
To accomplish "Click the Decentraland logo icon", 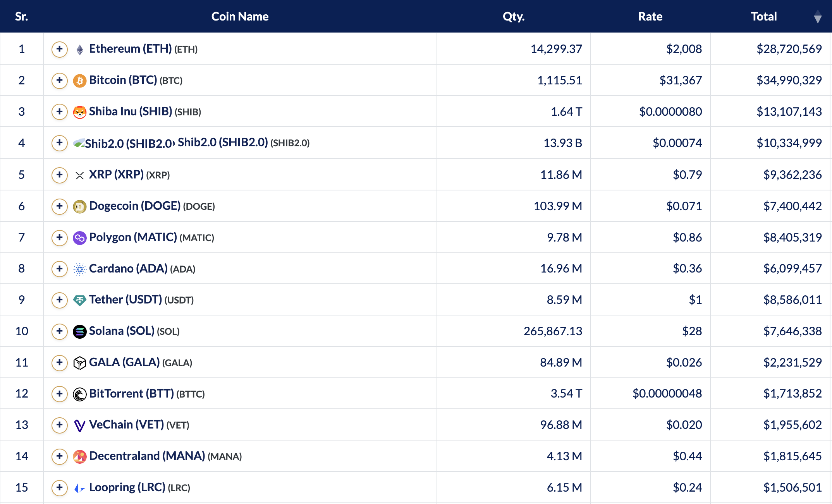I will point(79,457).
